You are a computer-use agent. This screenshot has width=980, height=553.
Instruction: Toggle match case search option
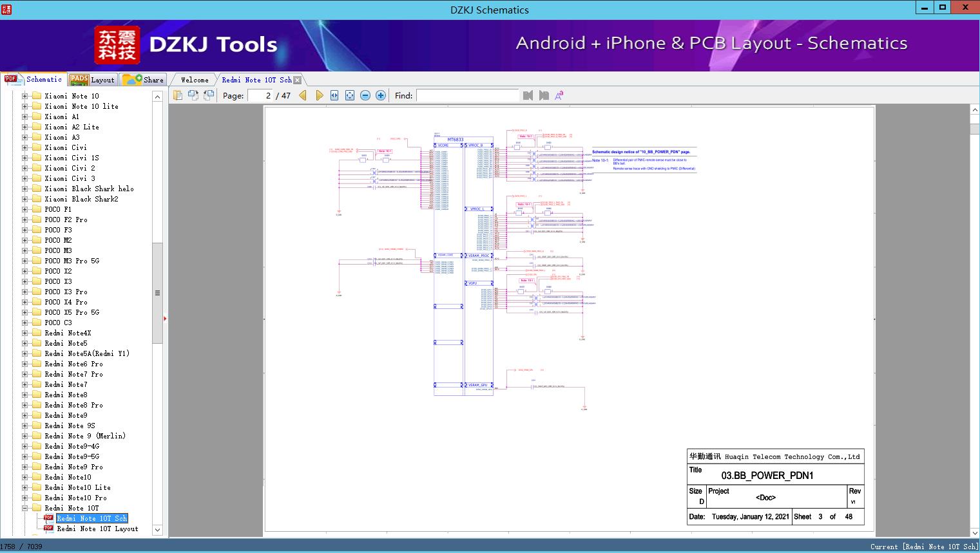pyautogui.click(x=559, y=95)
